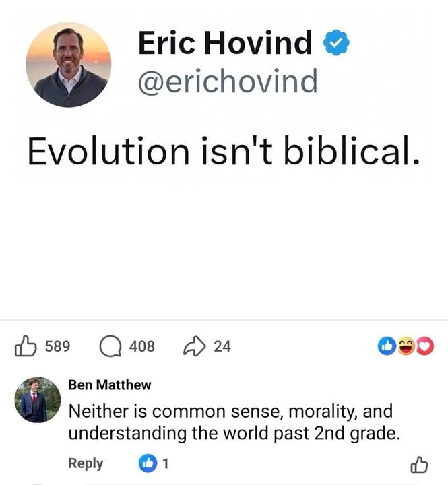Visit Ben Matthew's profile via his name
Viewport: 448px width, 485px height.
110,385
